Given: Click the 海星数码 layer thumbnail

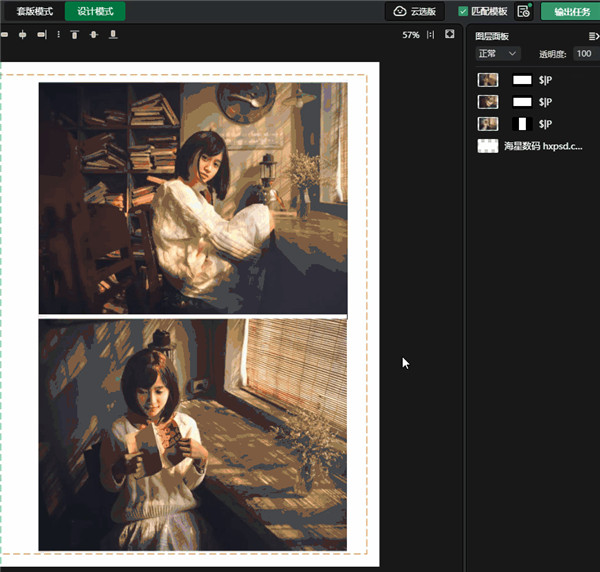Looking at the screenshot, I should tap(488, 146).
